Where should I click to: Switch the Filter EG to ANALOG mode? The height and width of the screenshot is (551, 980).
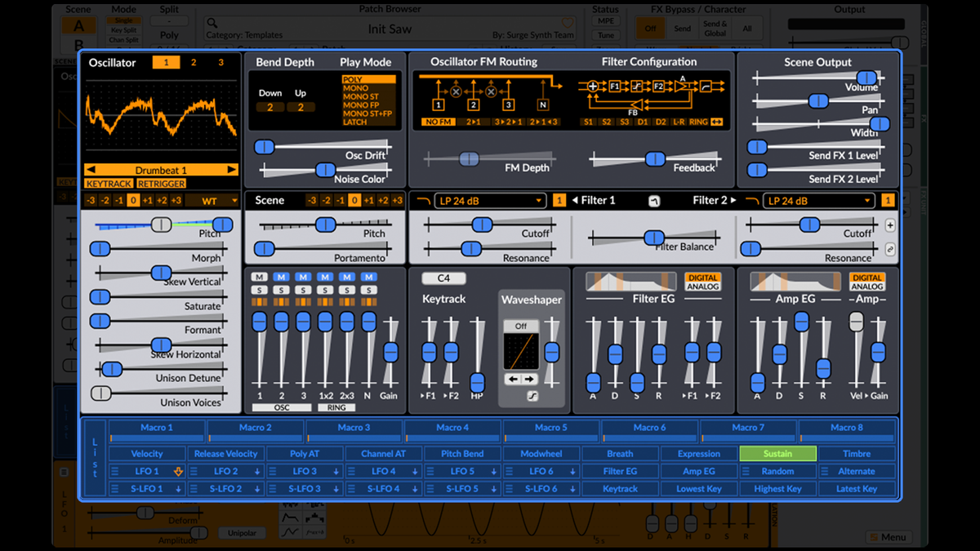click(703, 290)
